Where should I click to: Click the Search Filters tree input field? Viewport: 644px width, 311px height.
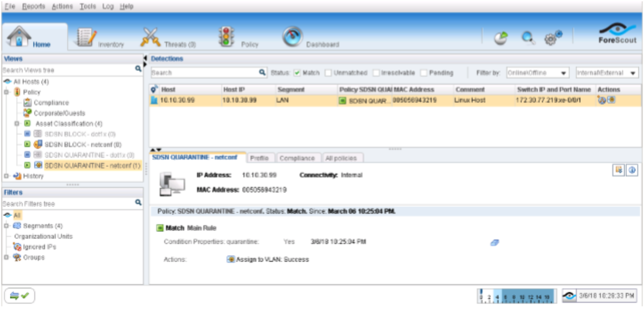point(68,204)
